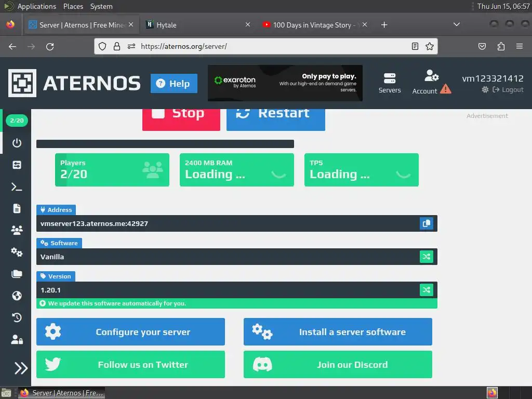Open the Server power page in sidebar
The image size is (532, 399).
17,143
